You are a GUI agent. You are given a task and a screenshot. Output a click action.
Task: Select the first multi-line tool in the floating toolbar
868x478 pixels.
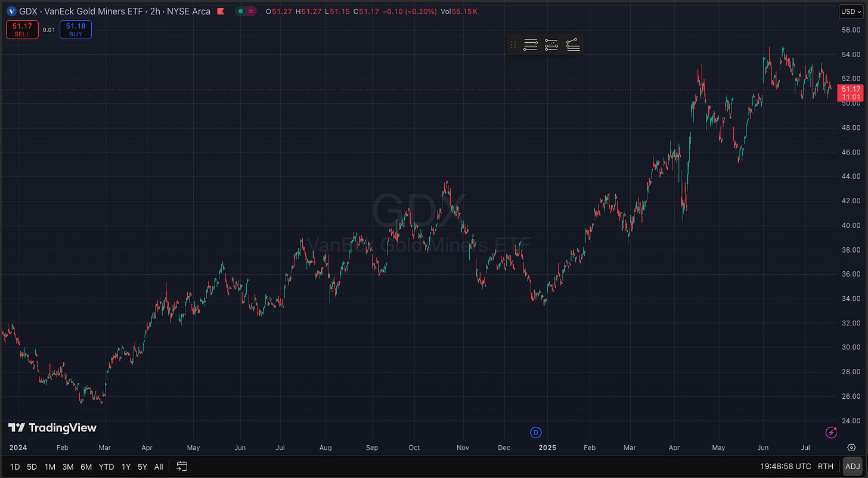(x=531, y=45)
